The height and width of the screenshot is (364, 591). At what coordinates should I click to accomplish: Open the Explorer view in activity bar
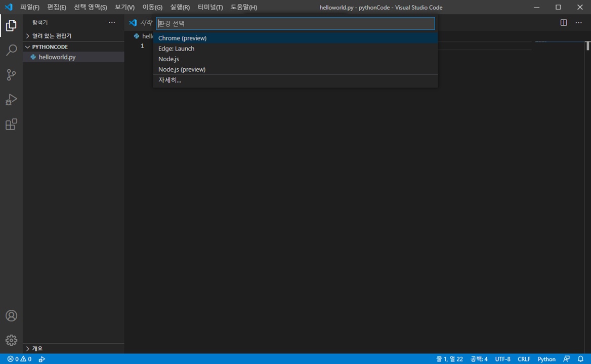click(11, 26)
